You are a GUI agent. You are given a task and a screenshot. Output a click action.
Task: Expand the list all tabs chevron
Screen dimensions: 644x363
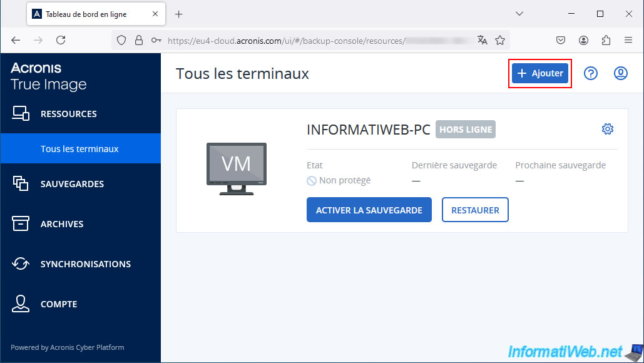(x=519, y=14)
